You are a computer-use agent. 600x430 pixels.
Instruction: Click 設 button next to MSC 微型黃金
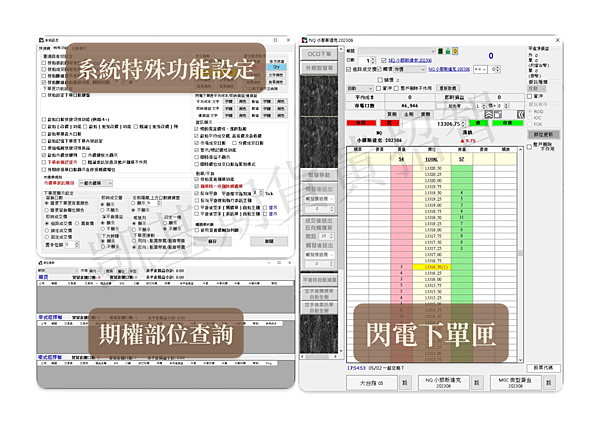(549, 383)
